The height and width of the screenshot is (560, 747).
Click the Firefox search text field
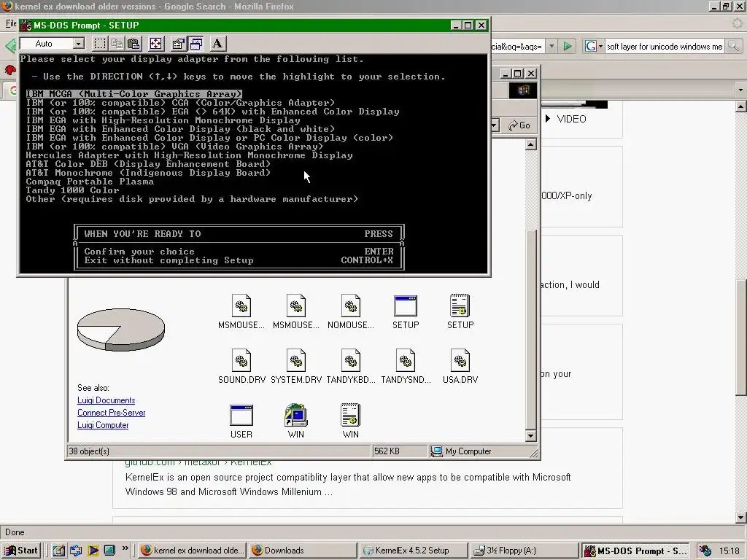point(665,46)
